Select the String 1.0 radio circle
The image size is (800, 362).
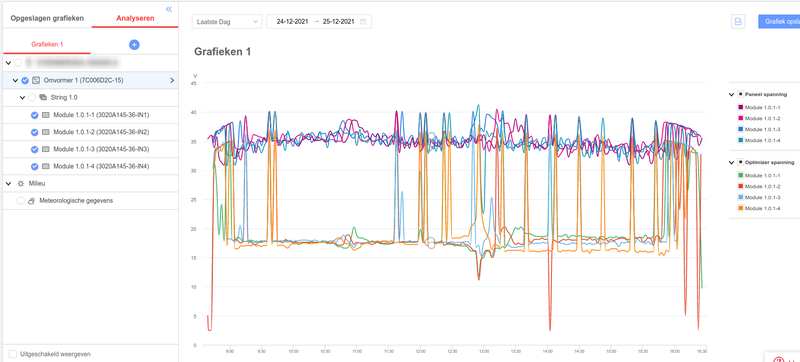[32, 97]
